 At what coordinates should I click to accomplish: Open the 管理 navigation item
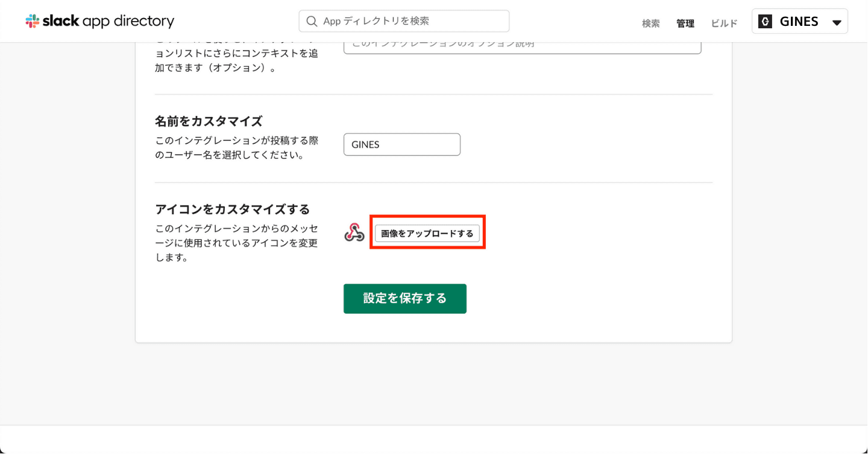coord(685,23)
